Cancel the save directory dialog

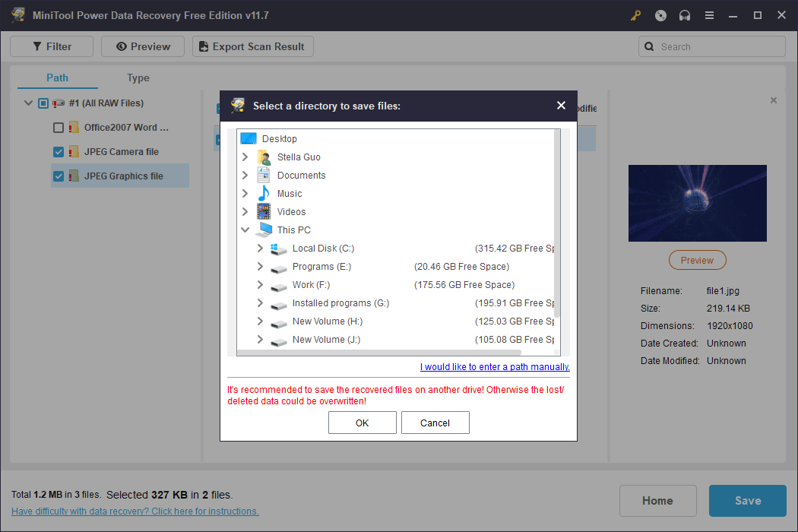pos(435,423)
